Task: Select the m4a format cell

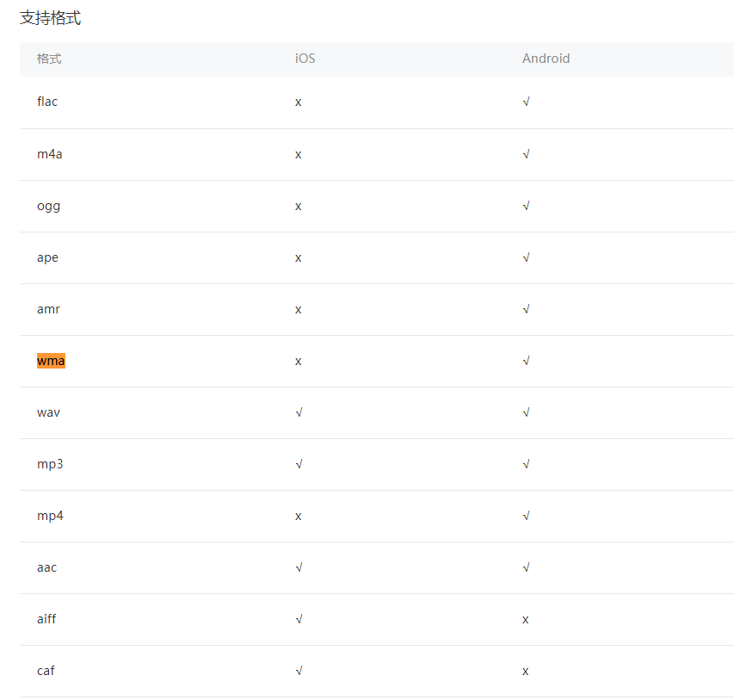Action: pyautogui.click(x=50, y=154)
